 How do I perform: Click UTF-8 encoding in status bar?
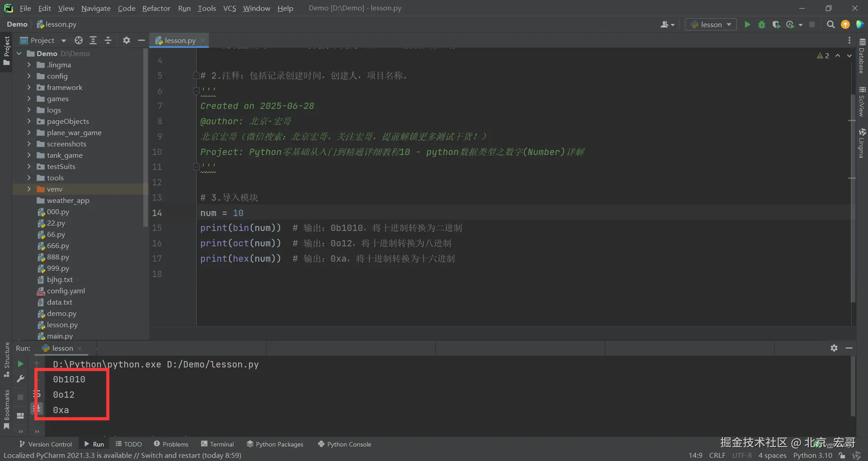[x=742, y=455]
